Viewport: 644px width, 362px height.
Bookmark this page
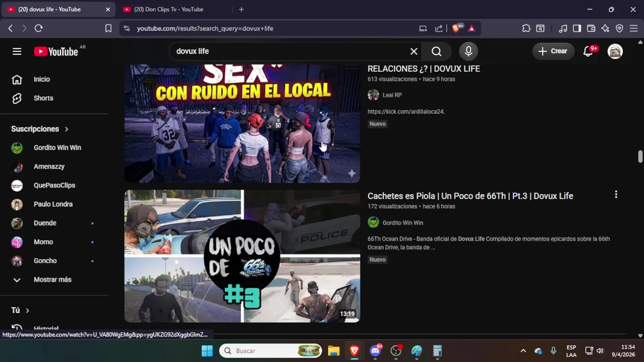tap(108, 29)
